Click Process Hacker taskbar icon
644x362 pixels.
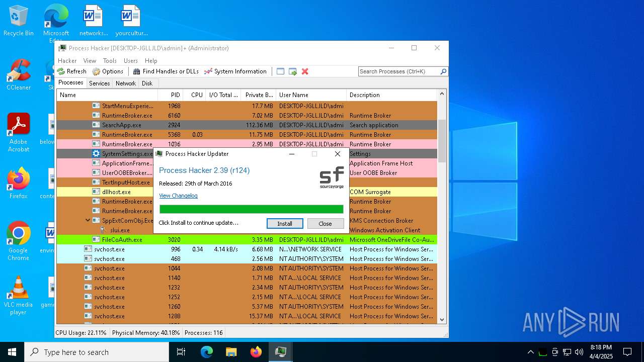280,352
